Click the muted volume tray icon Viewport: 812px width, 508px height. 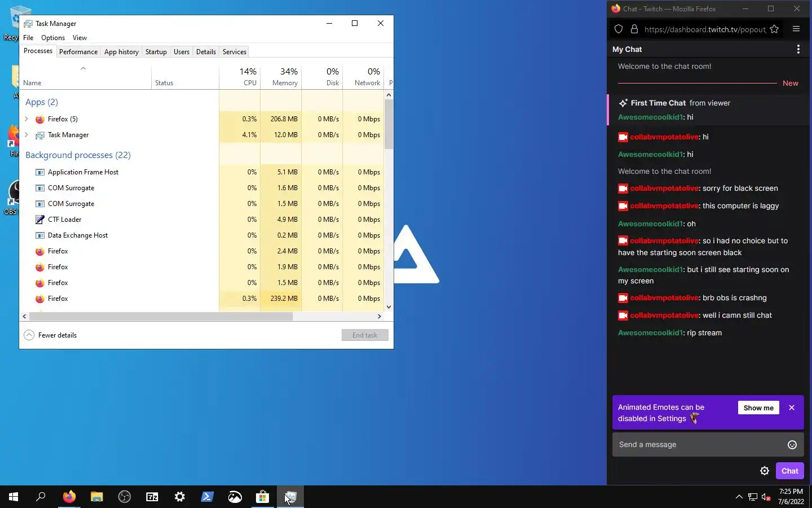(766, 497)
